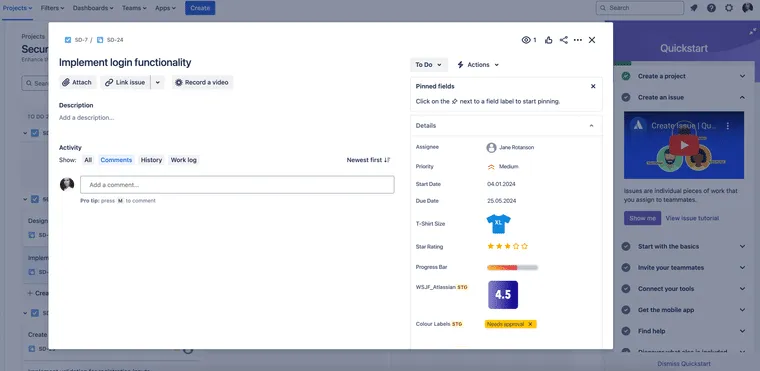
Task: Click the notifications icon in top bar
Action: click(x=694, y=8)
